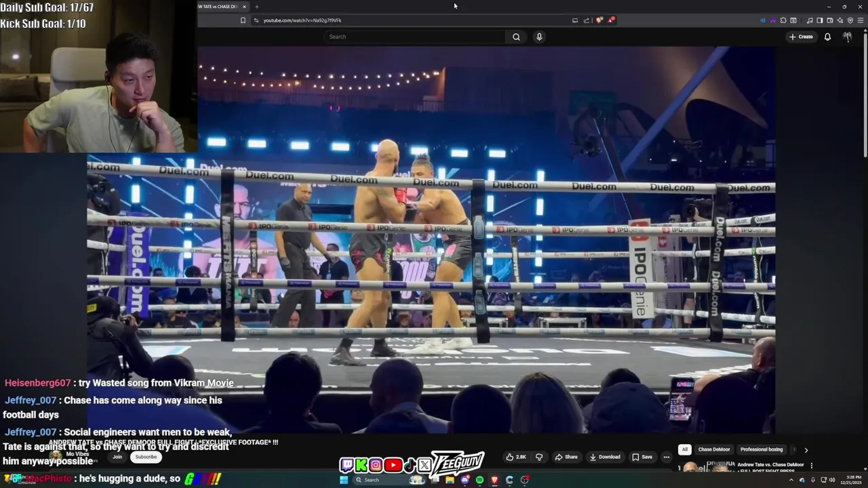The width and height of the screenshot is (868, 488).
Task: Click the Create button
Action: (x=801, y=37)
